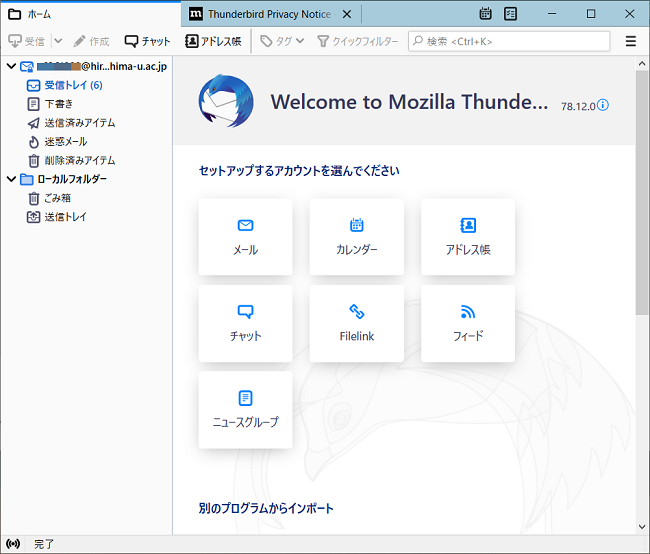This screenshot has width=650, height=554.
Task: Toggle the クイックフィルター button
Action: [357, 41]
